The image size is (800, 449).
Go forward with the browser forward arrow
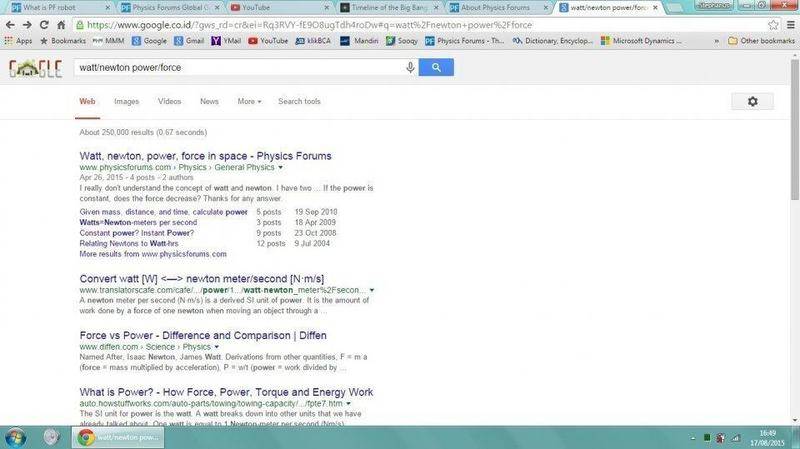pos(27,24)
